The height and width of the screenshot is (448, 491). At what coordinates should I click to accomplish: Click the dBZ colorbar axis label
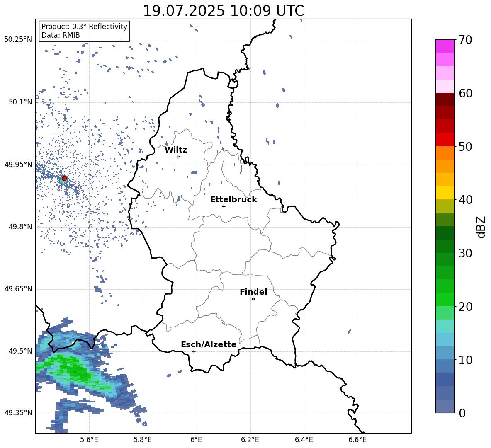(481, 227)
